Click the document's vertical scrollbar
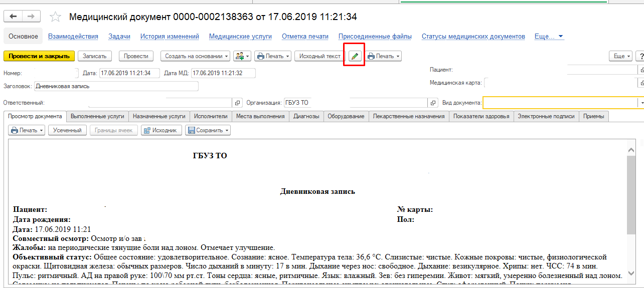 point(631,194)
